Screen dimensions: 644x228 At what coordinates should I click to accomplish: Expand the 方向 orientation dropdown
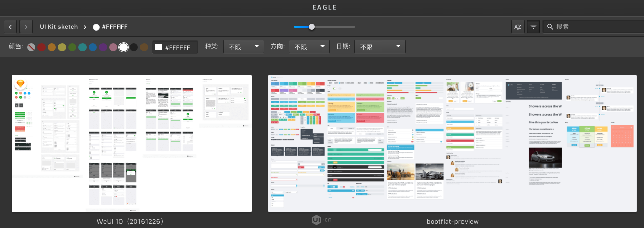pos(309,47)
